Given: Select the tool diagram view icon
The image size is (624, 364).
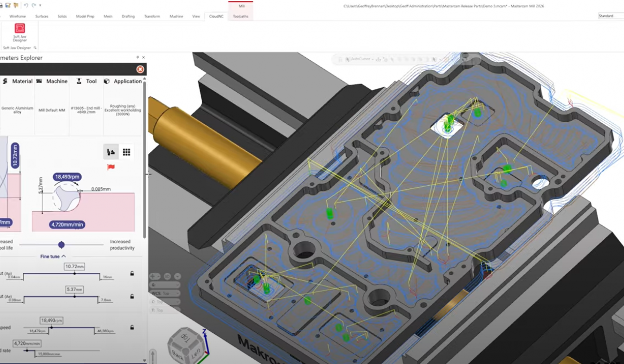Looking at the screenshot, I should [111, 152].
